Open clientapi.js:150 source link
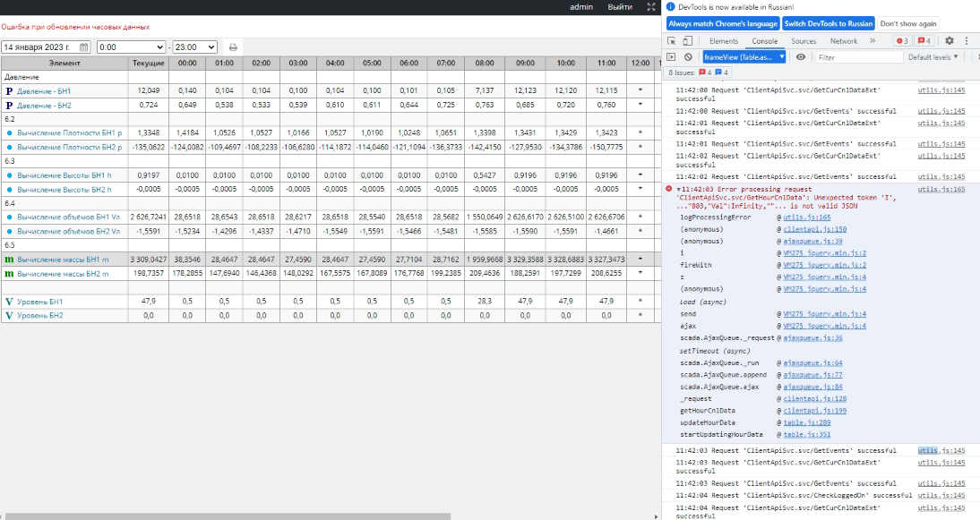This screenshot has height=520, width=980. [x=815, y=229]
